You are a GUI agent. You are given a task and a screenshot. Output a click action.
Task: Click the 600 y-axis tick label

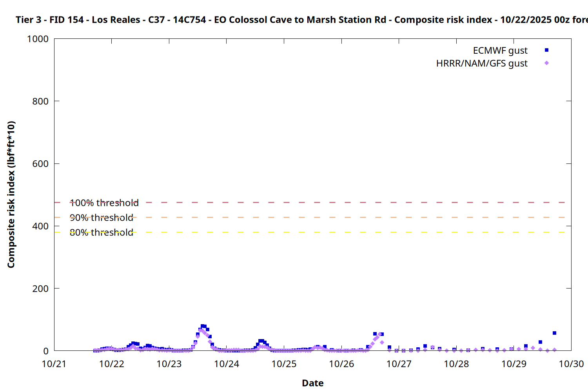pos(40,164)
